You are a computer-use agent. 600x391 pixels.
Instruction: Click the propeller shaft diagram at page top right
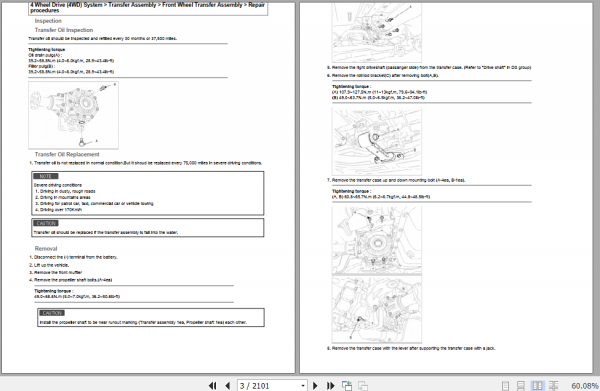tap(377, 32)
